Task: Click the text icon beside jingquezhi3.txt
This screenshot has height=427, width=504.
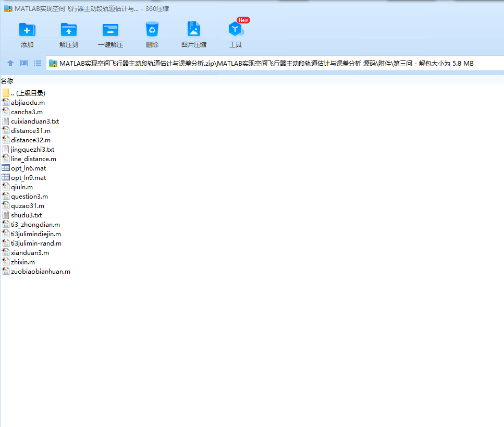Action: (6, 150)
